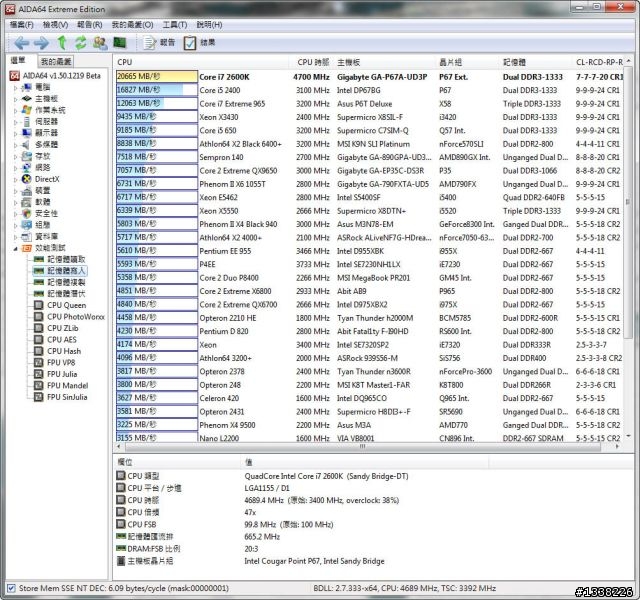Viewport: 640px width, 600px height.
Task: Expand the DirectX tree node
Action: 16,179
